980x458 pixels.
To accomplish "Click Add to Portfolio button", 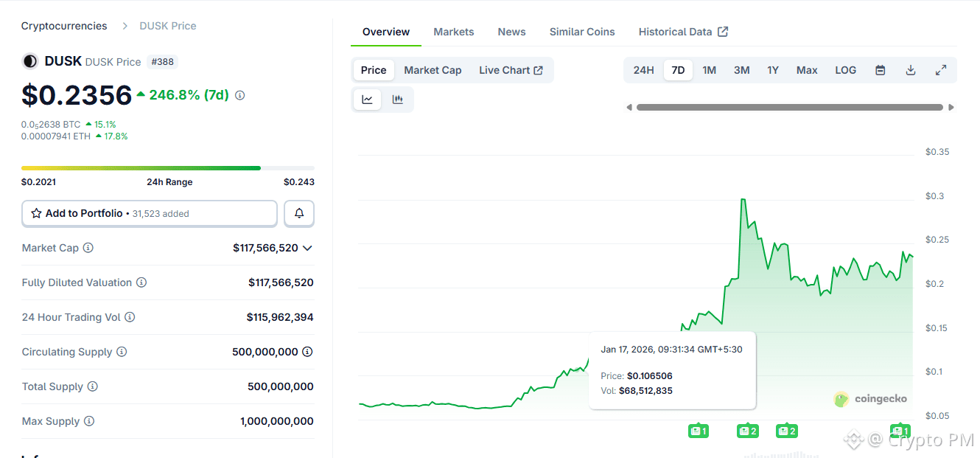I will pos(150,213).
